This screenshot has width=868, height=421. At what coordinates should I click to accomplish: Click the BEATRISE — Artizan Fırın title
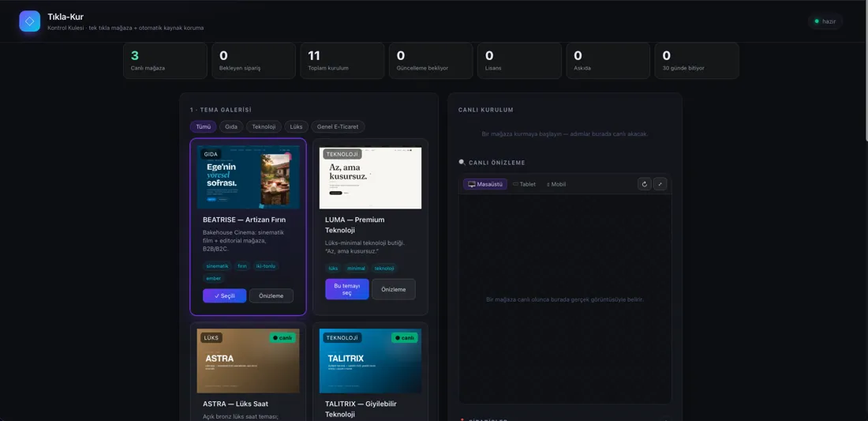coord(244,220)
